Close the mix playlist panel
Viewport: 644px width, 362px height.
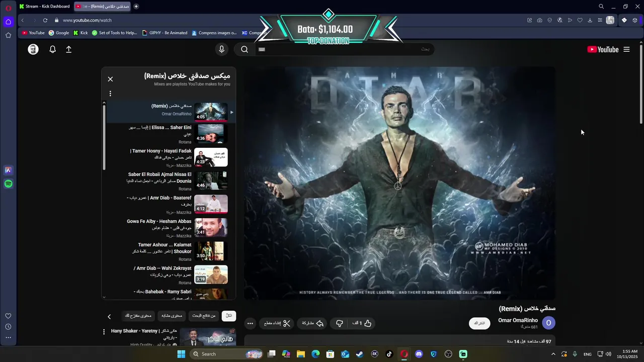(110, 79)
